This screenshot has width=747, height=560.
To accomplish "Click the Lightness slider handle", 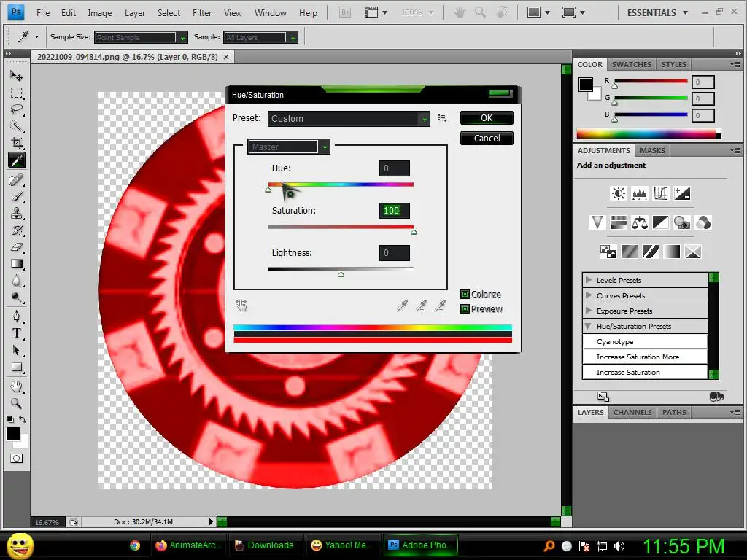I will (x=341, y=274).
